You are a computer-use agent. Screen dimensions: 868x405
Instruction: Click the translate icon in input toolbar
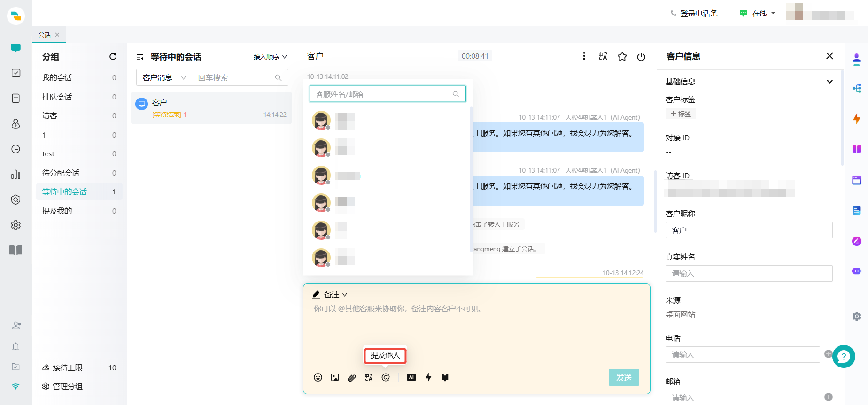click(x=369, y=377)
